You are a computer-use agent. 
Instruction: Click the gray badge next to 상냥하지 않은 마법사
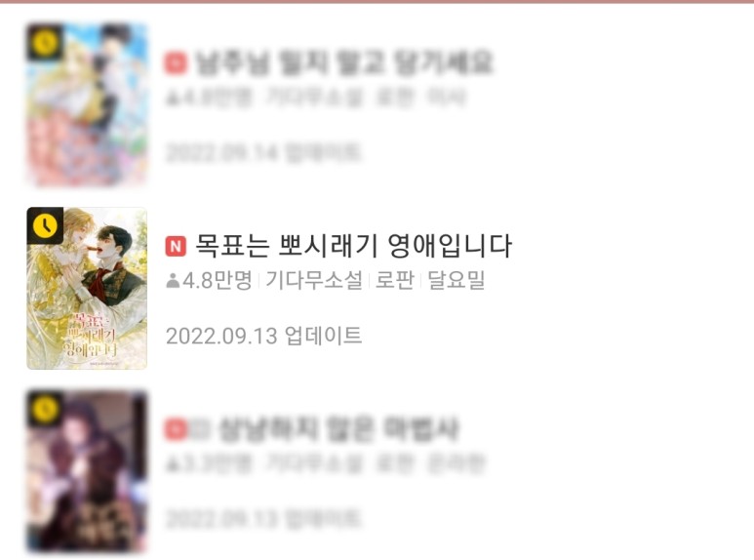(x=201, y=429)
